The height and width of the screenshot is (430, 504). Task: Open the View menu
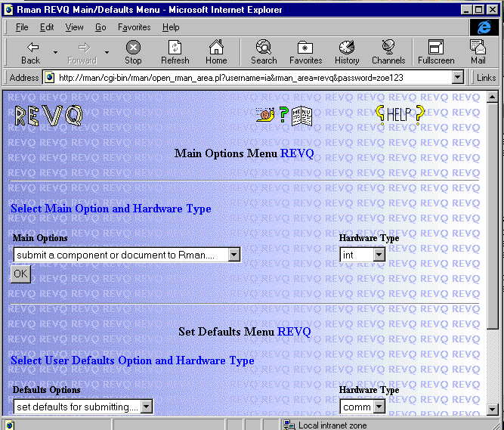pos(74,27)
